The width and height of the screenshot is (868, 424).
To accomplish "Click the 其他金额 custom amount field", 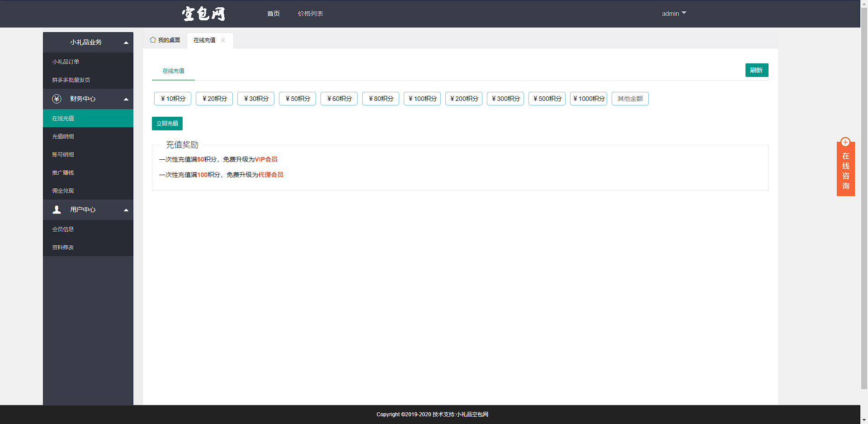I will 630,99.
